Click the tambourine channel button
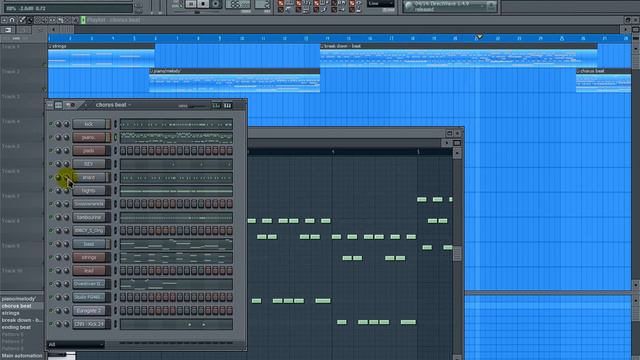The height and width of the screenshot is (360, 640). (89, 218)
